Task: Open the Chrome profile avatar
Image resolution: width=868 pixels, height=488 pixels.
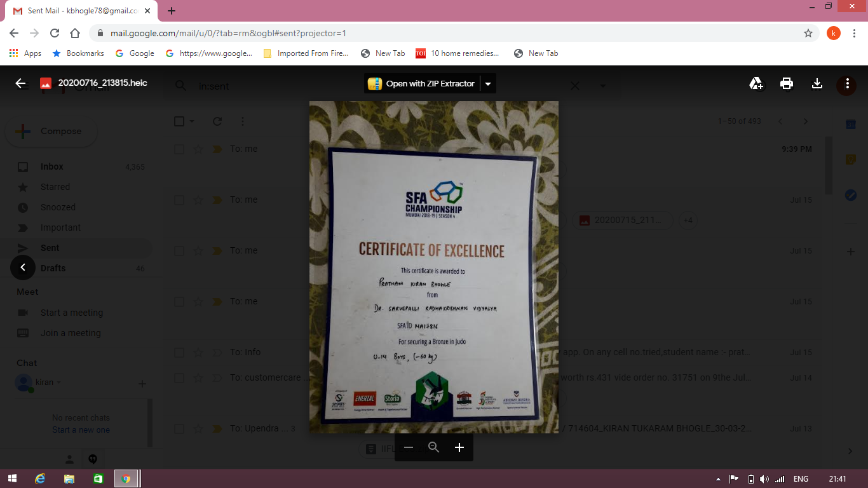Action: click(x=834, y=33)
